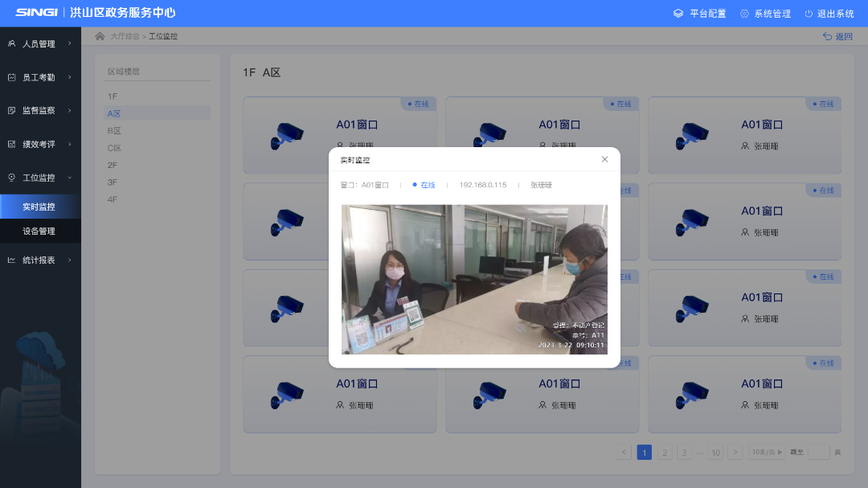
Task: Open the 统计报表 sidebar menu
Action: click(40, 260)
